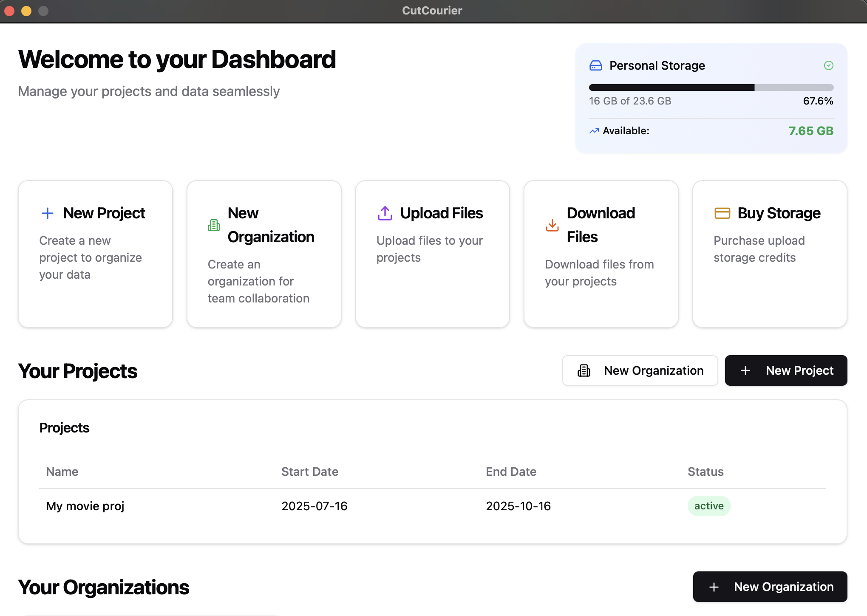The height and width of the screenshot is (616, 867).
Task: Click building icon in outlined New Organization button
Action: [584, 370]
